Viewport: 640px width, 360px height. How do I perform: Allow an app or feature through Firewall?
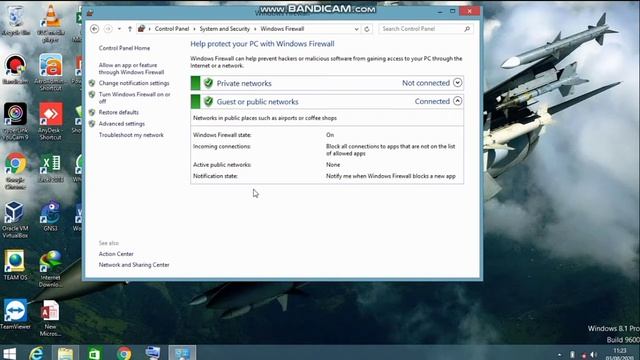pos(131,69)
